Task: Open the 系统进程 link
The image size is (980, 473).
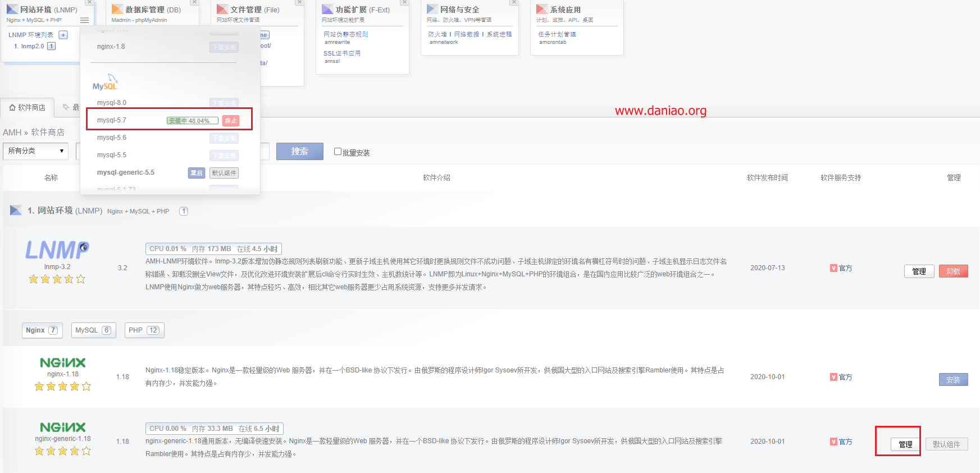Action: click(499, 34)
